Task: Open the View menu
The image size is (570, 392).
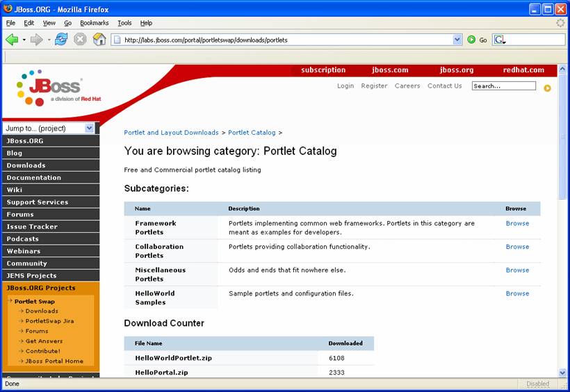Action: [49, 23]
